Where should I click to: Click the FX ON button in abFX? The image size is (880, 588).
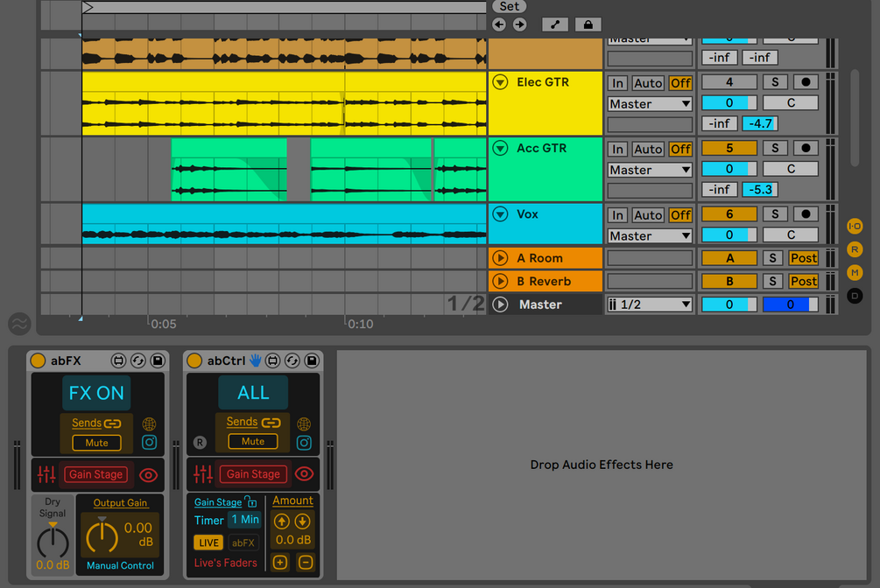(x=96, y=393)
